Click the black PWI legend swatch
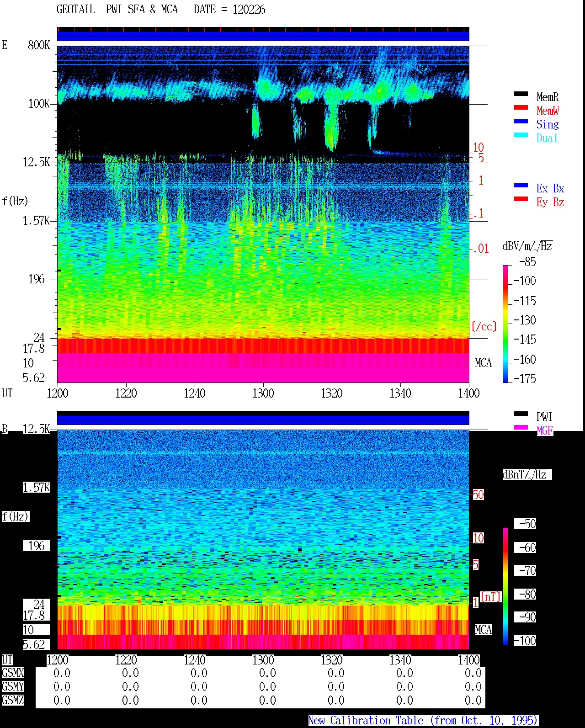 (x=521, y=414)
